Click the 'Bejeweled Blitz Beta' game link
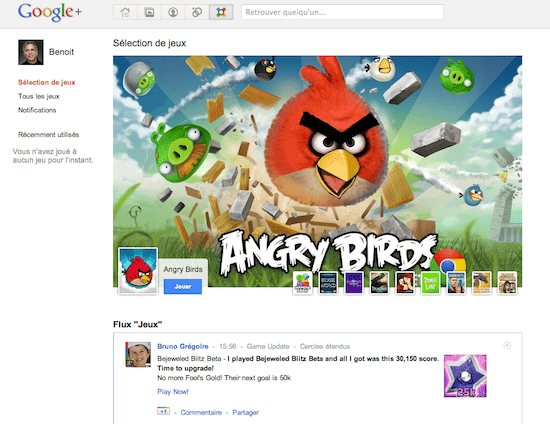The image size is (550, 424). [189, 359]
